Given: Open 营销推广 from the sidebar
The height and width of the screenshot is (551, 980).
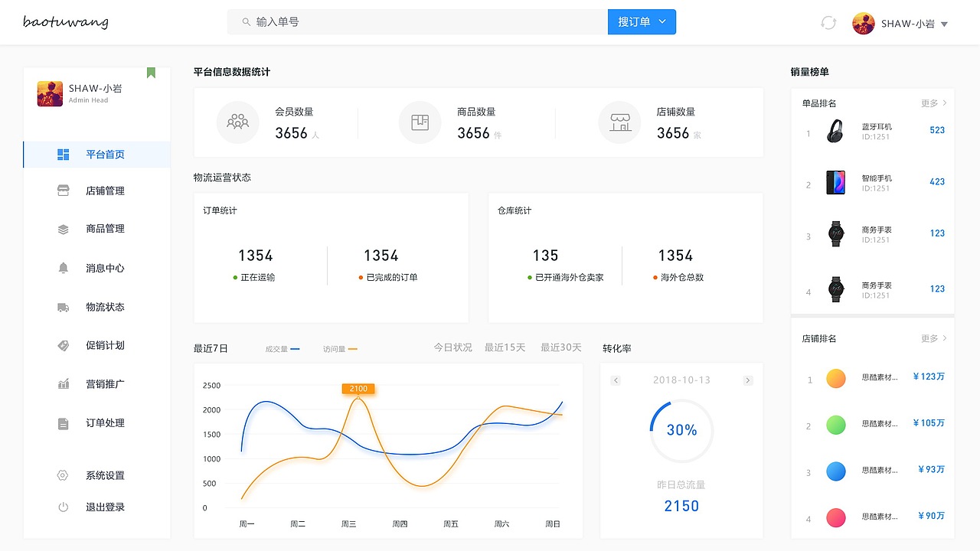Looking at the screenshot, I should tap(105, 383).
